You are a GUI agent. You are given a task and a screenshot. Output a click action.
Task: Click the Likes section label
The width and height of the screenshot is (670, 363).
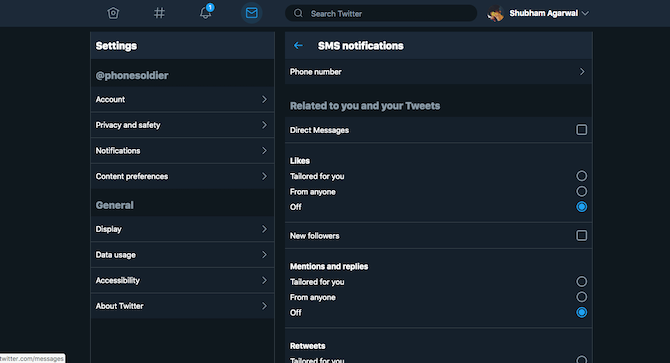300,161
